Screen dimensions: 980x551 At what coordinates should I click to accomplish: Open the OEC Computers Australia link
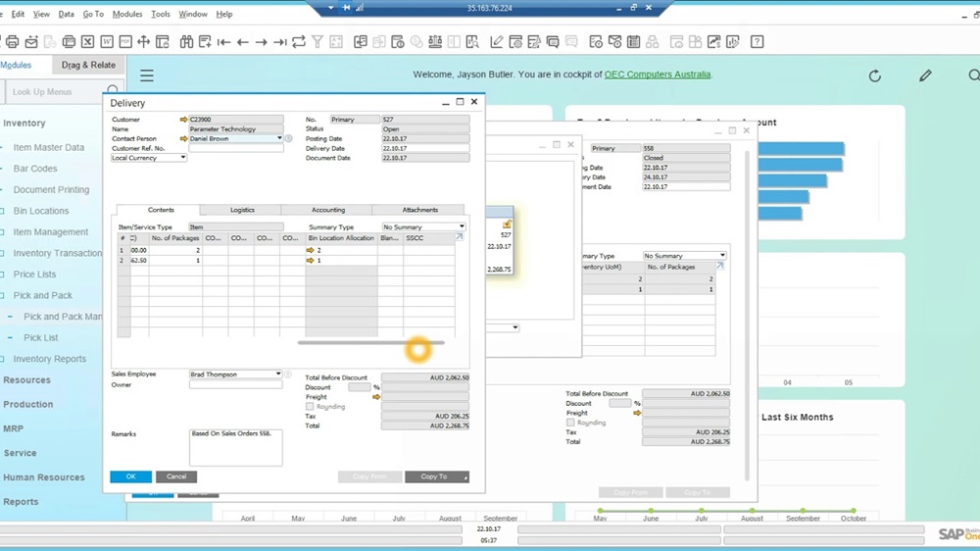(x=658, y=75)
